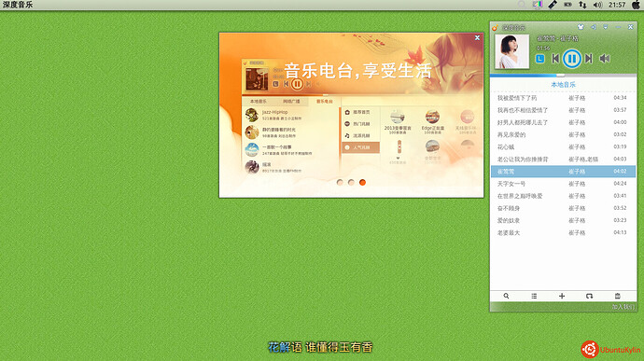
Task: Select song 好男人都死哪儿去了
Action: 563,122
